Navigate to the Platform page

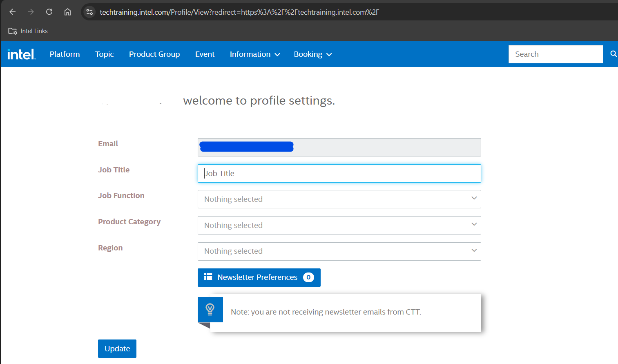(x=65, y=54)
